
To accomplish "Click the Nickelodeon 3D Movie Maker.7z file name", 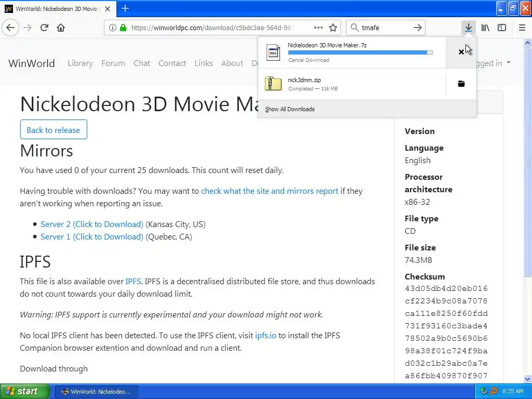I will 327,45.
